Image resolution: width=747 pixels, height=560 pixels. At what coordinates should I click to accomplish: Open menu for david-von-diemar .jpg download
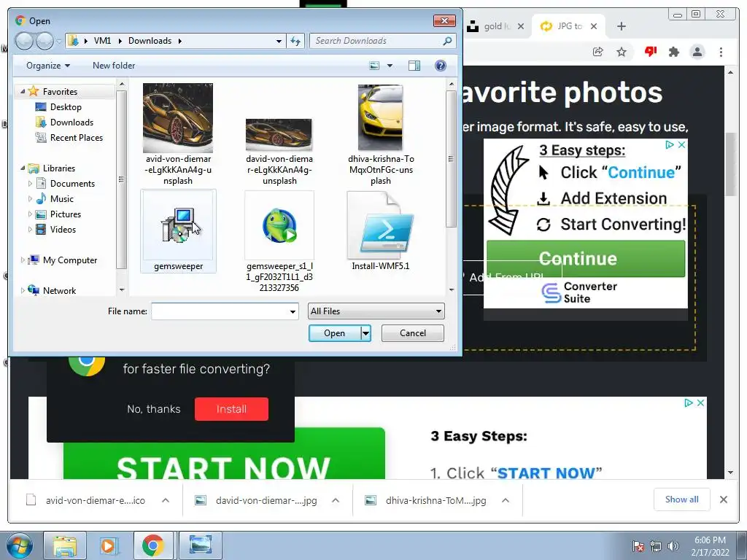(336, 500)
